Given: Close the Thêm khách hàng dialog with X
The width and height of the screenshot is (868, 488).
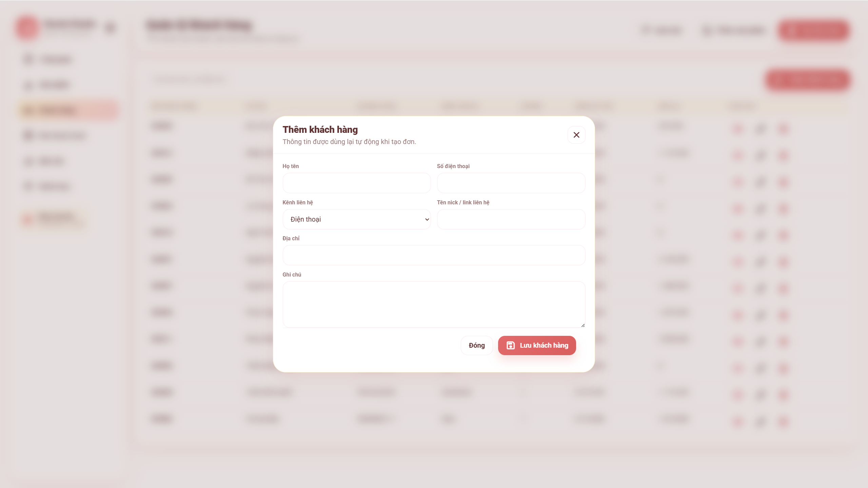Looking at the screenshot, I should [576, 135].
